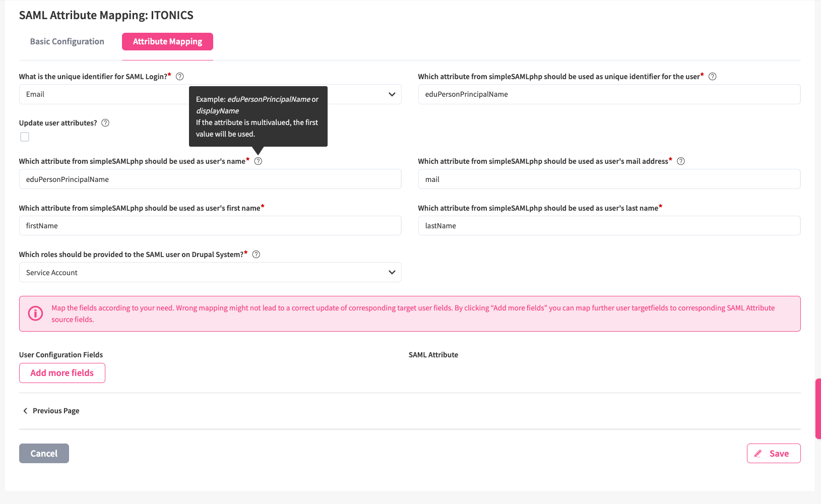Focus the user's mail address input field
Image resolution: width=821 pixels, height=504 pixels.
tap(609, 179)
